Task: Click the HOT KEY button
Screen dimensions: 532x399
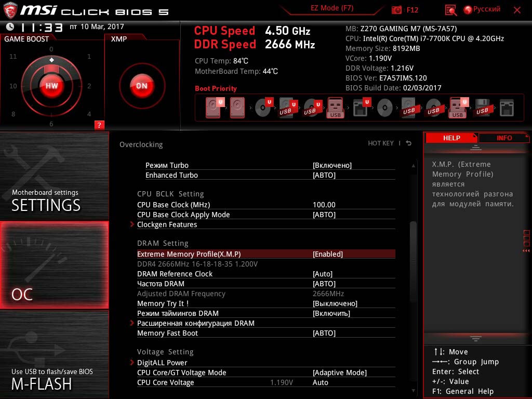Action: click(381, 143)
